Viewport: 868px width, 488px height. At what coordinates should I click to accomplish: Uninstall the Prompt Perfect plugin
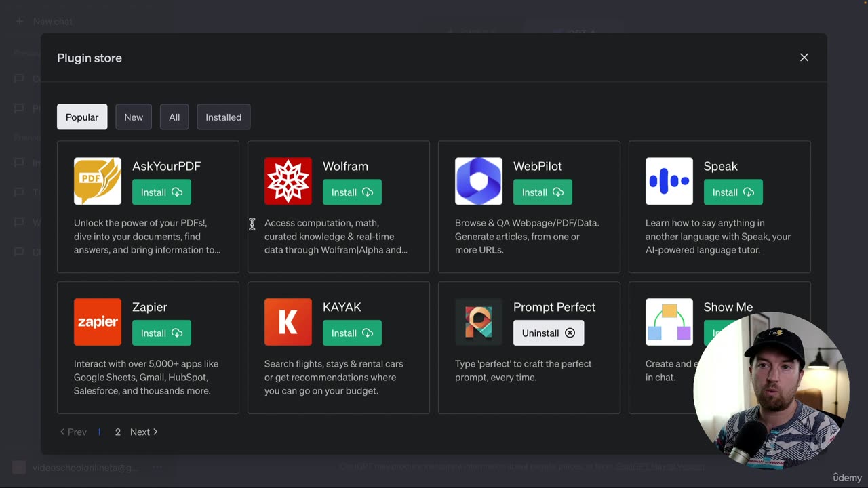click(x=549, y=333)
